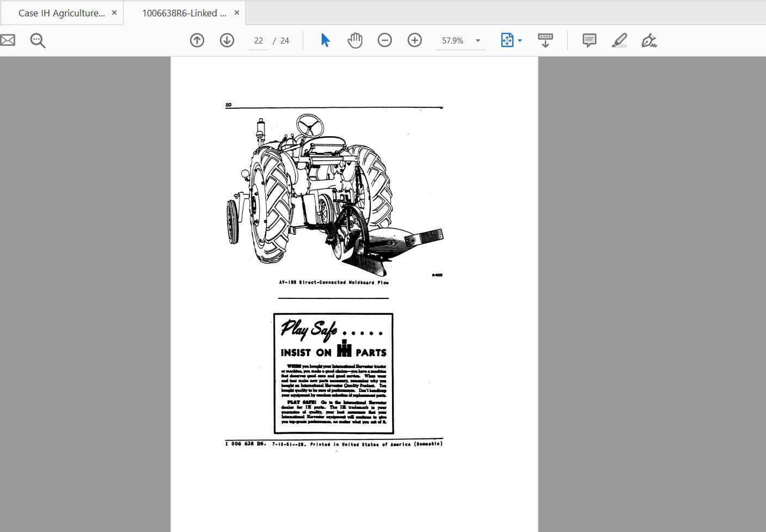This screenshot has height=532, width=766.
Task: Switch to the Case IH Agriculture tab
Action: coord(62,13)
